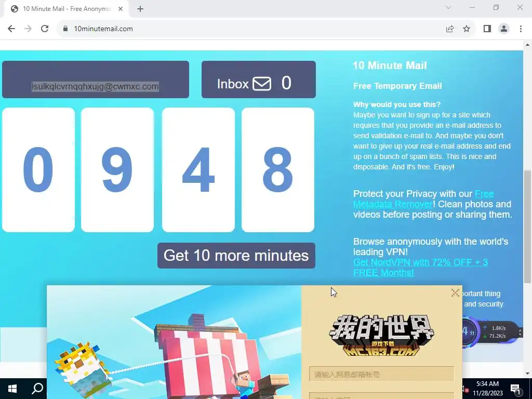Click the address bar URL
The width and height of the screenshot is (532, 399).
[x=103, y=29]
